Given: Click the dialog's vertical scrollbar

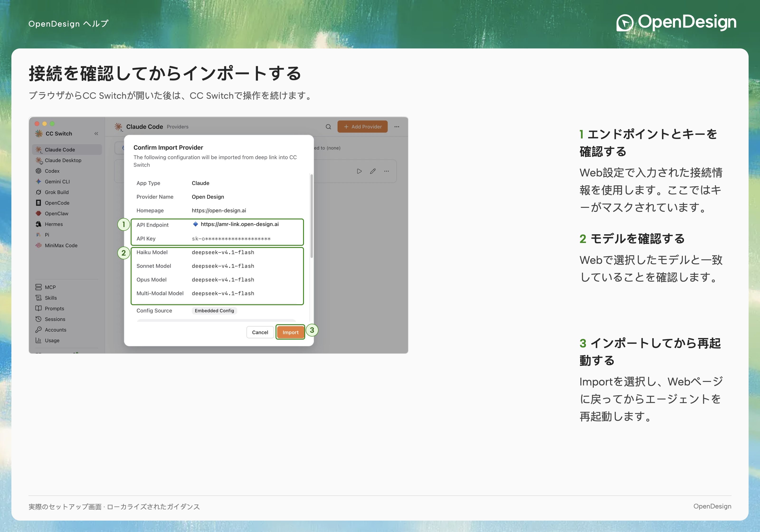Looking at the screenshot, I should point(311,216).
